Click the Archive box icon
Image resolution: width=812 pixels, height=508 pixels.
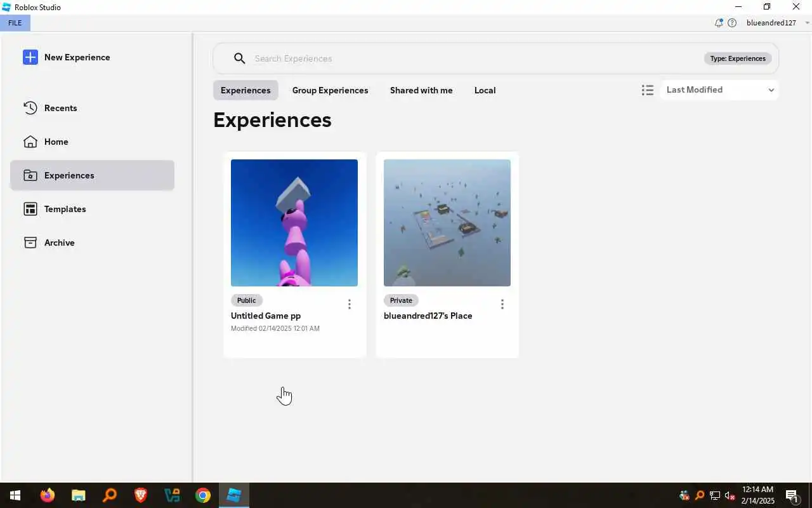click(x=30, y=243)
